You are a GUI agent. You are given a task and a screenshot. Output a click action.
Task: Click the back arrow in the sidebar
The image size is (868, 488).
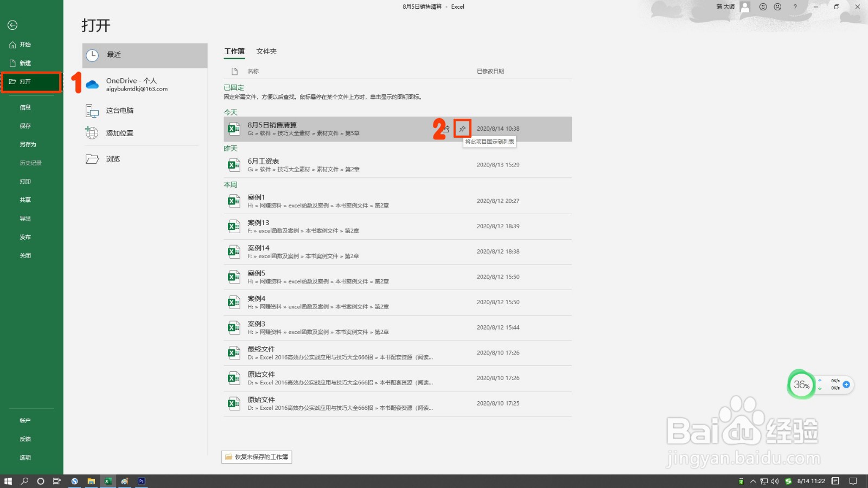click(x=12, y=25)
